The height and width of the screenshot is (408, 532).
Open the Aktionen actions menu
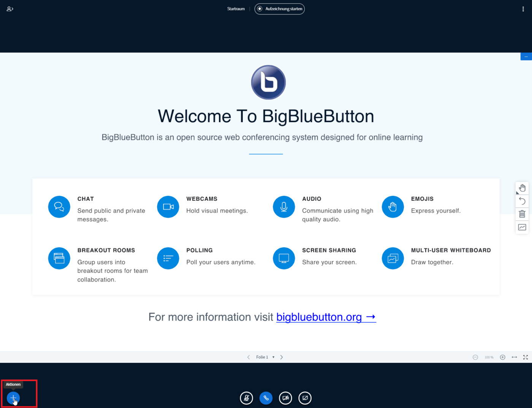click(13, 398)
